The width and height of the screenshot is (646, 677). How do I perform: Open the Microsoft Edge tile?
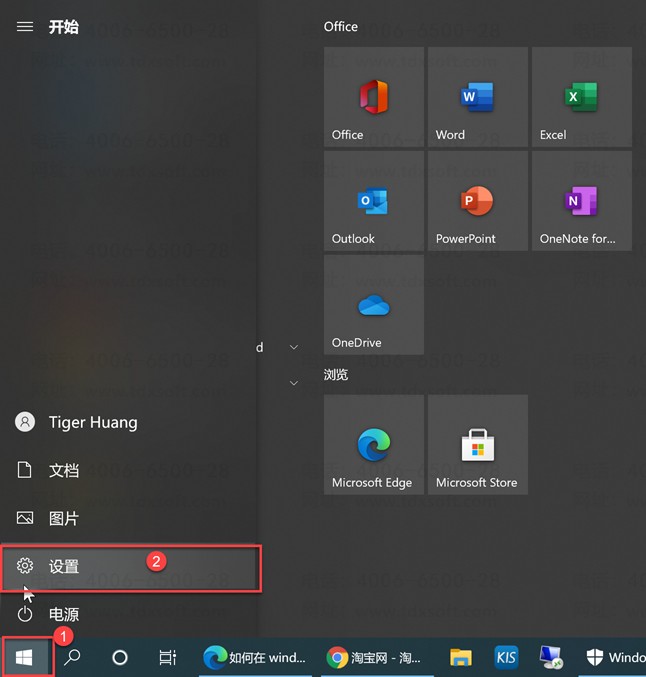click(x=374, y=445)
